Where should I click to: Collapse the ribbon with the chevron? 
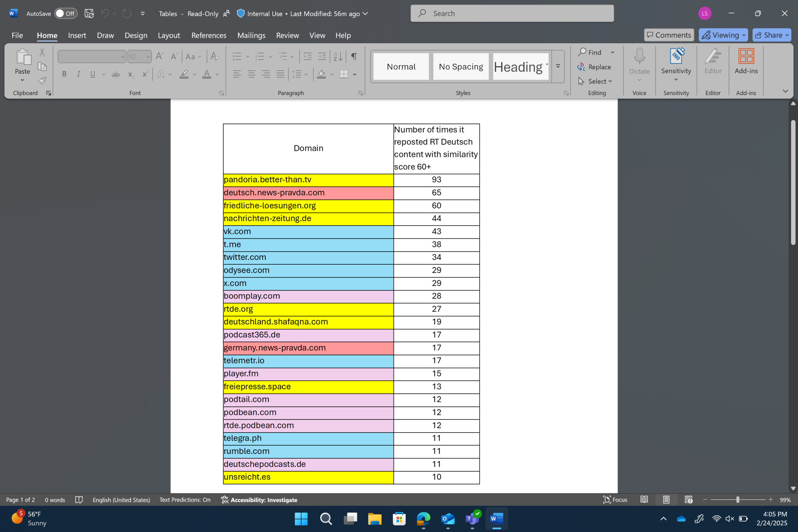point(785,91)
